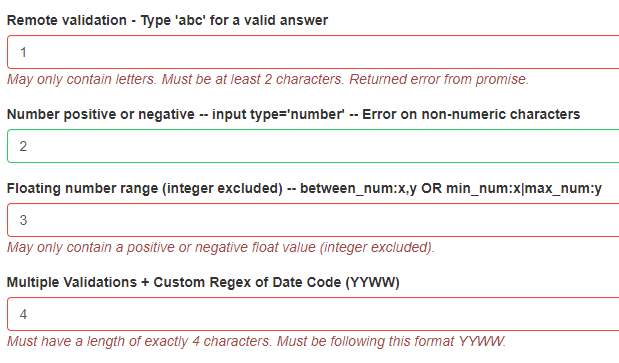Viewport: 619px width, 363px height.
Task: Click the Remote validation input field containing 1
Action: point(313,52)
